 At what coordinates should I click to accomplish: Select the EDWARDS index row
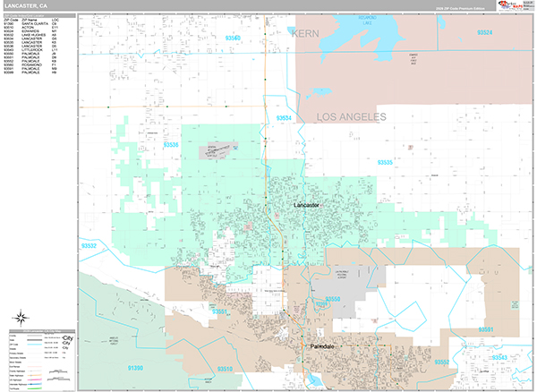30,31
